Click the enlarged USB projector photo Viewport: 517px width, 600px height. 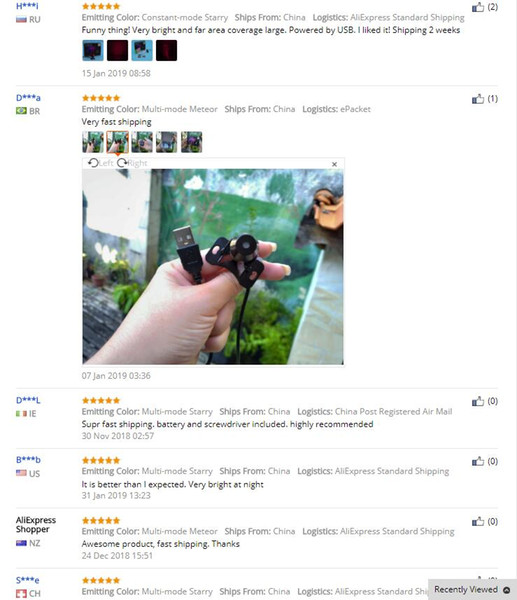[213, 267]
